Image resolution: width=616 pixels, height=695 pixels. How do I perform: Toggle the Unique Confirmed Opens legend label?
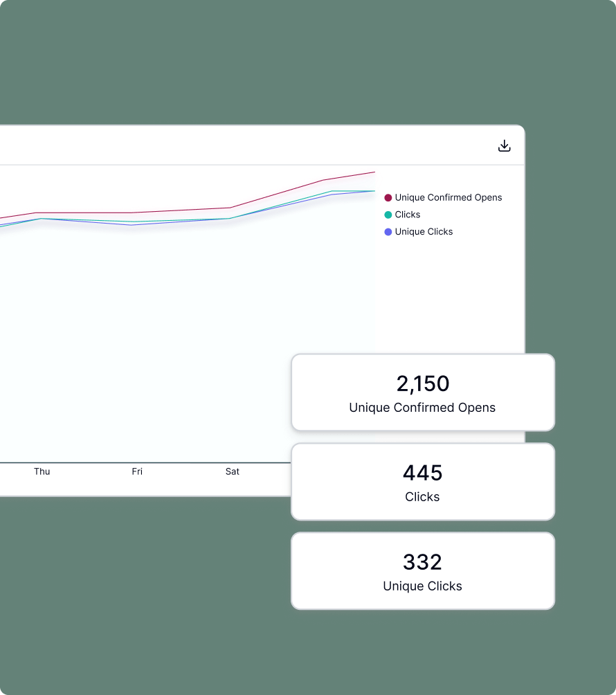[x=449, y=198]
